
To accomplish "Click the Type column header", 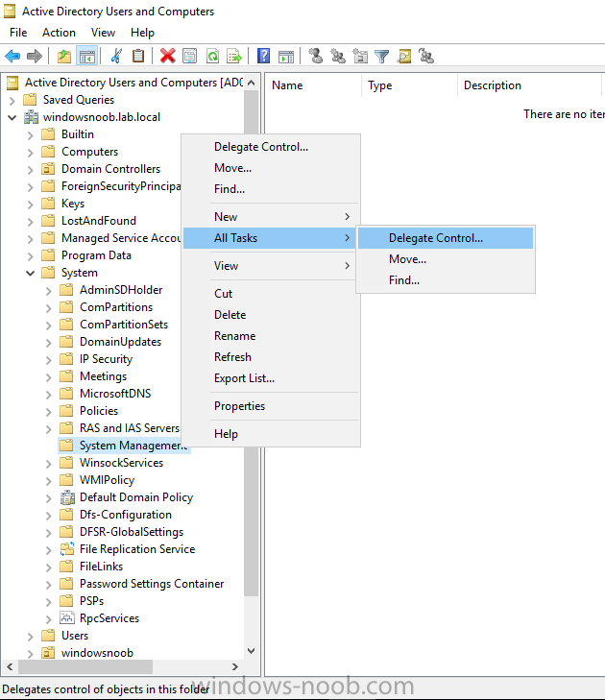I will click(409, 85).
